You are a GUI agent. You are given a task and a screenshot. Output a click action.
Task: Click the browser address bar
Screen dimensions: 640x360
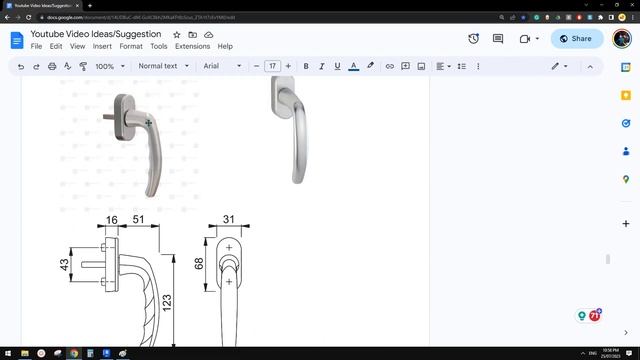(269, 18)
